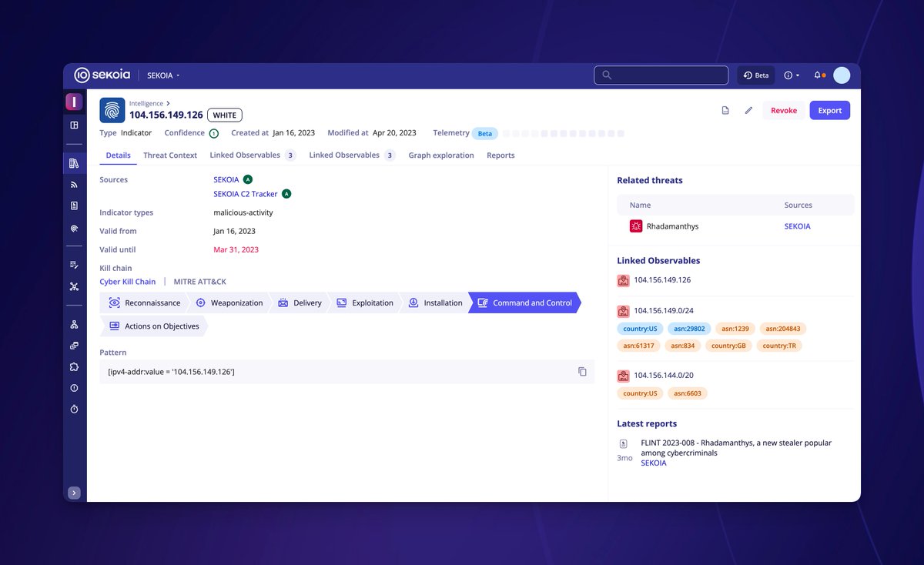Click the pencil edit icon
Image resolution: width=924 pixels, height=565 pixels.
[748, 110]
